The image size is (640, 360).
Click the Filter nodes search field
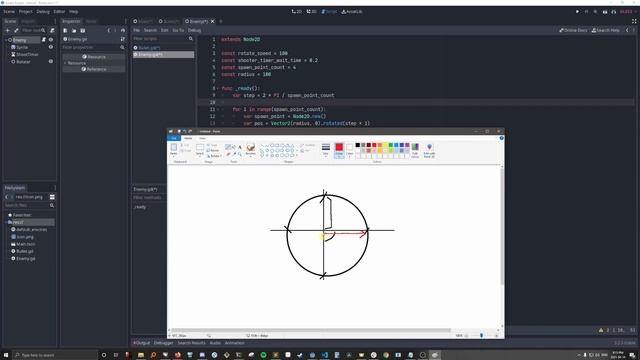33,30
